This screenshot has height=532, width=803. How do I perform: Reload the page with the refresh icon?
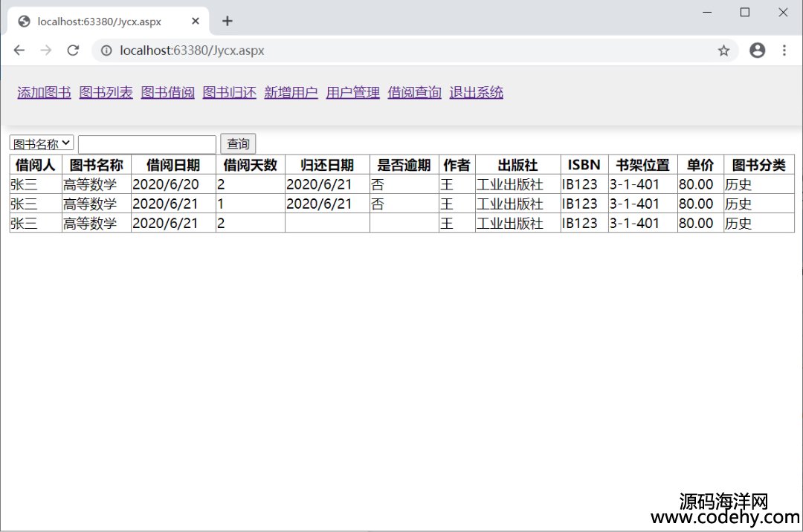(x=73, y=51)
